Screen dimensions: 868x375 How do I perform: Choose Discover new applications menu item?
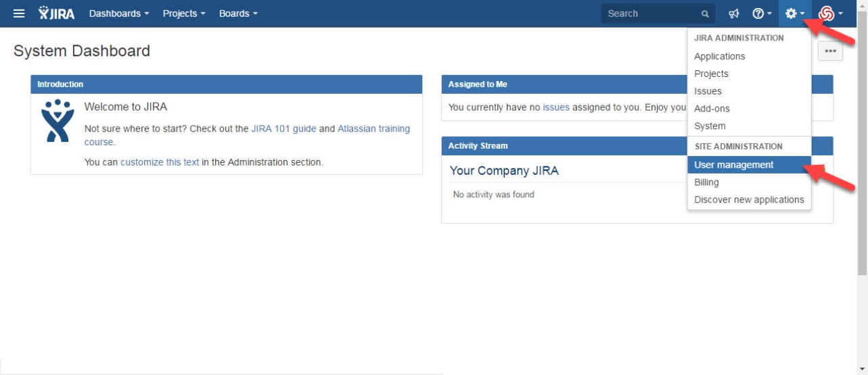point(749,200)
